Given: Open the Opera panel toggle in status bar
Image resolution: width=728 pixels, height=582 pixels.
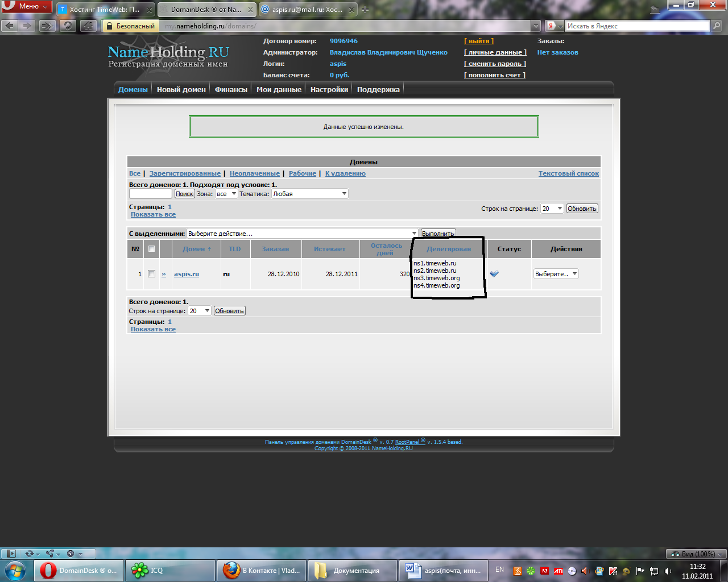Looking at the screenshot, I should pyautogui.click(x=11, y=554).
